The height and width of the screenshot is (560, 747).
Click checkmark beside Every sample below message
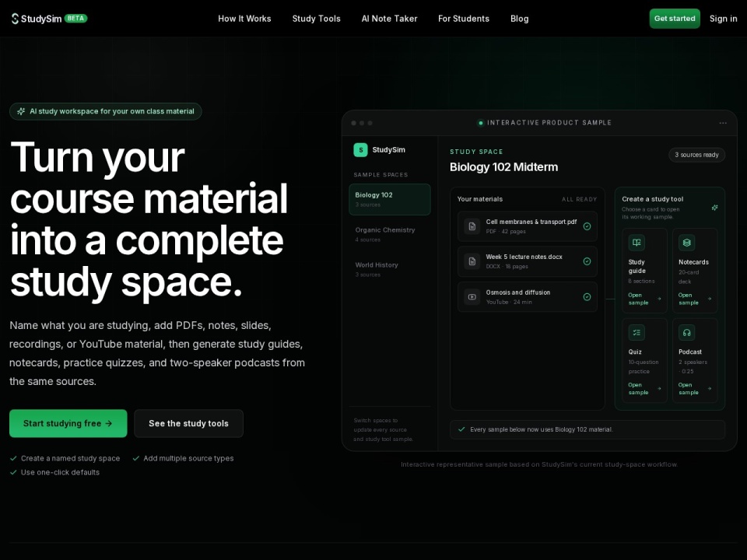click(461, 429)
